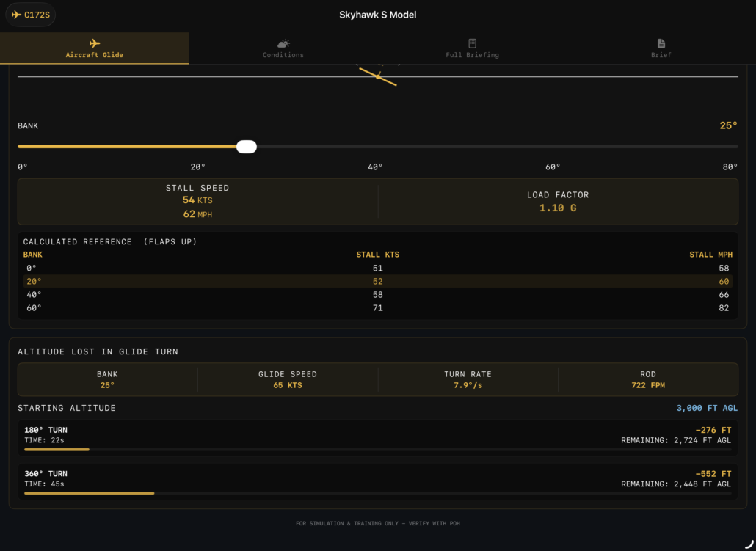This screenshot has width=756, height=551.
Task: Click the STALL KTS column header
Action: (377, 255)
